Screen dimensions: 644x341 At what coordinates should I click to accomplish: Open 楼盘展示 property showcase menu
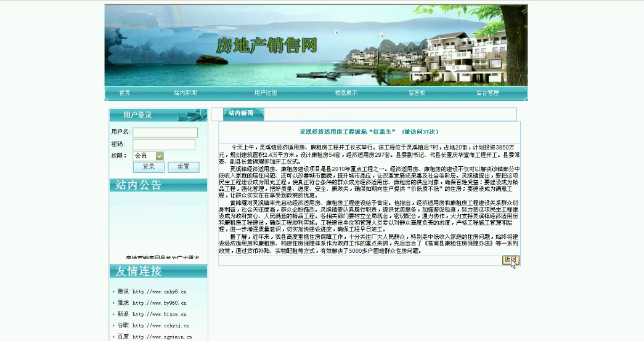[x=346, y=93]
